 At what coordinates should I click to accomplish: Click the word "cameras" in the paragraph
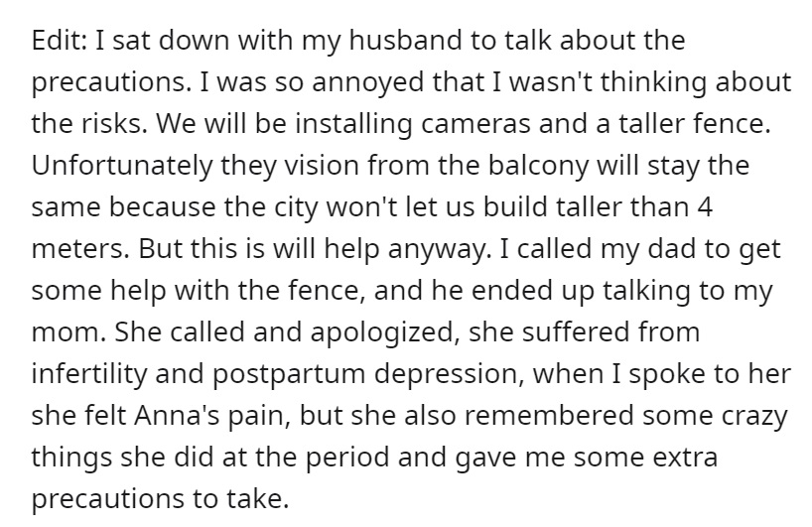coord(475,124)
